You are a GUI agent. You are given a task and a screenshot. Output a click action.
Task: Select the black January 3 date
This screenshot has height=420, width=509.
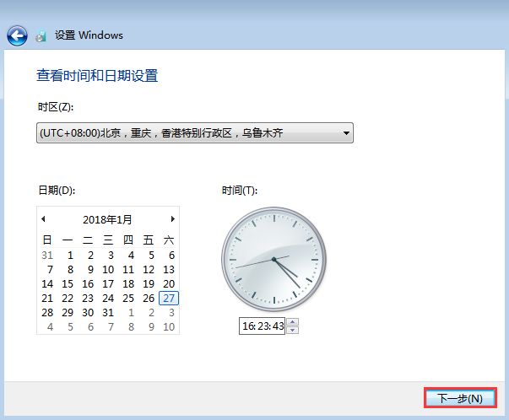pos(111,256)
